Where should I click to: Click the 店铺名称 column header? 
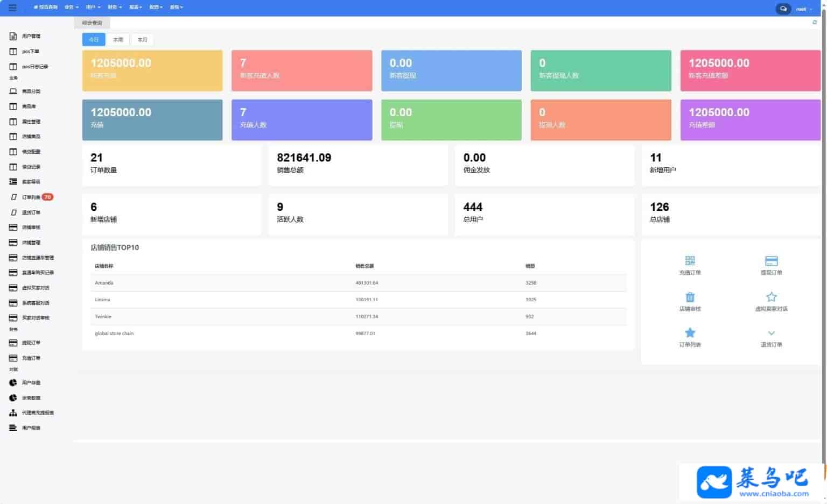point(104,266)
